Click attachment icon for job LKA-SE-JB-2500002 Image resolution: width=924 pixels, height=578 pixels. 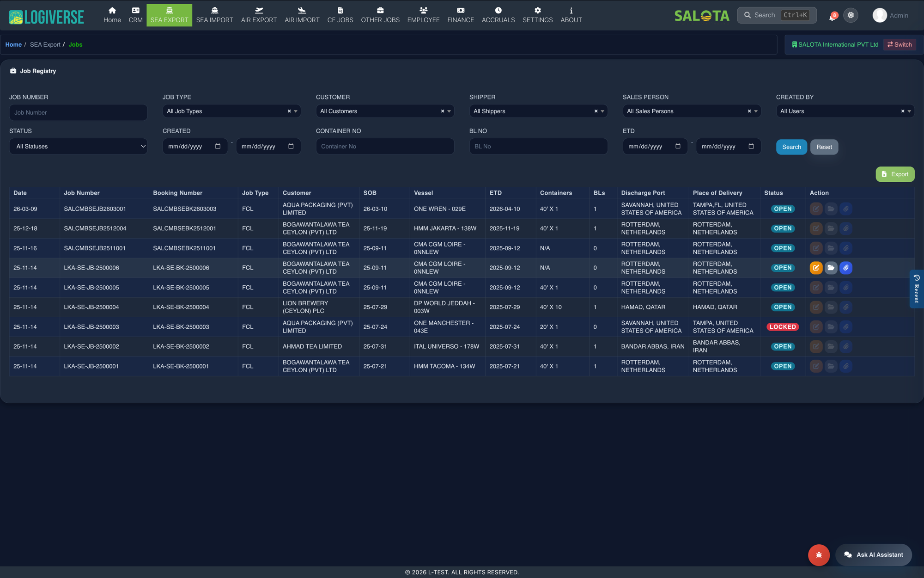click(845, 346)
